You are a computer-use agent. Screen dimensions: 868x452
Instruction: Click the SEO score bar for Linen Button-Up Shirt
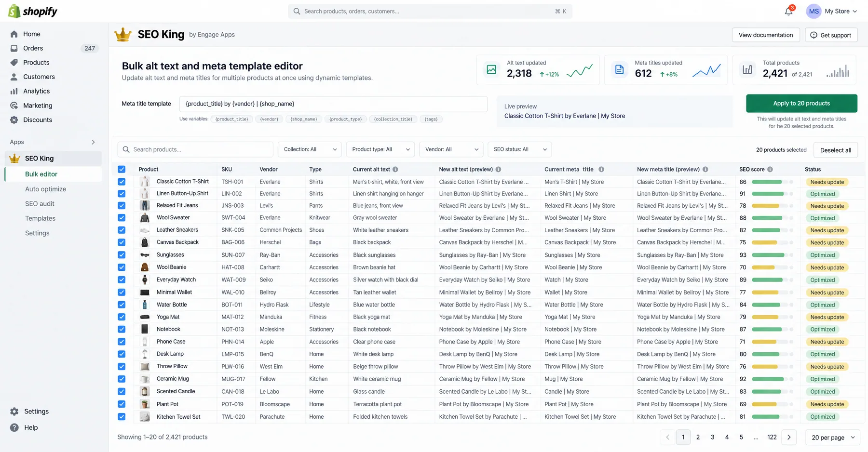click(772, 194)
